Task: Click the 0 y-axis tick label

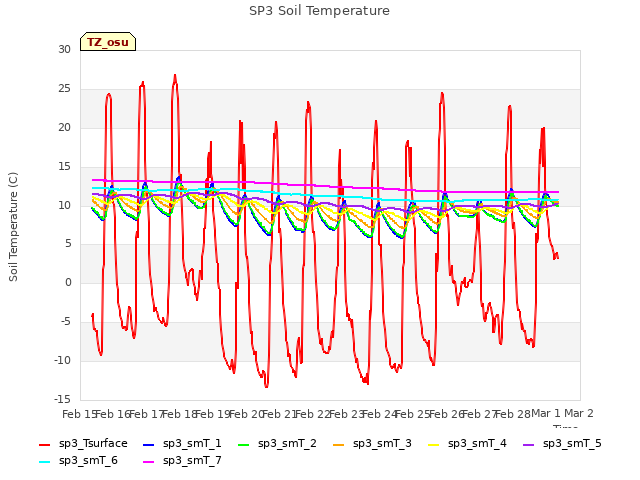Action: point(68,282)
